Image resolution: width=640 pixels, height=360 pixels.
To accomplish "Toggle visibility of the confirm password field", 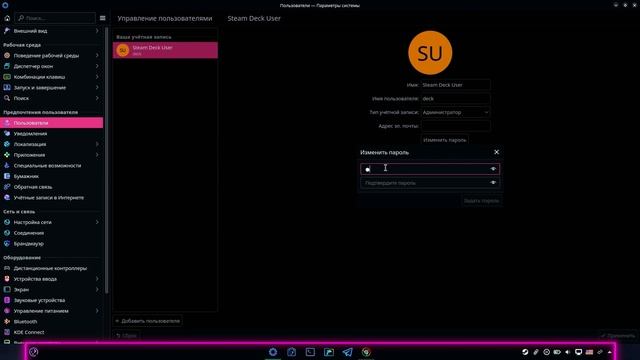I will 493,183.
